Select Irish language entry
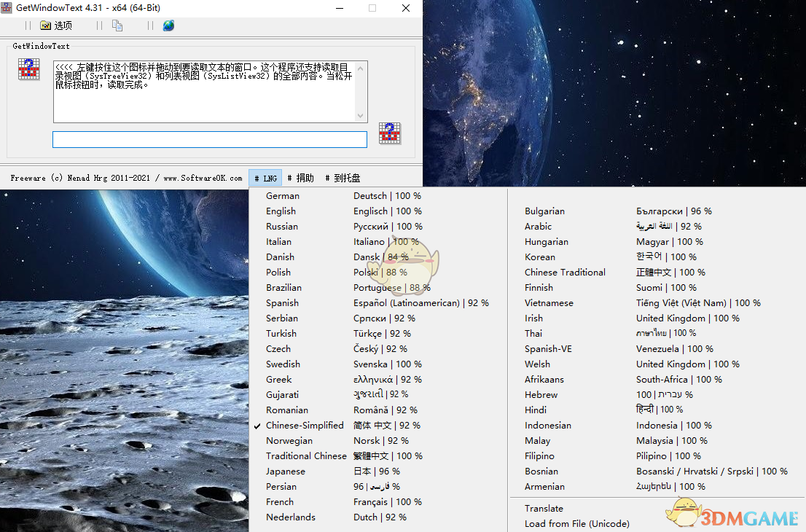 657,318
